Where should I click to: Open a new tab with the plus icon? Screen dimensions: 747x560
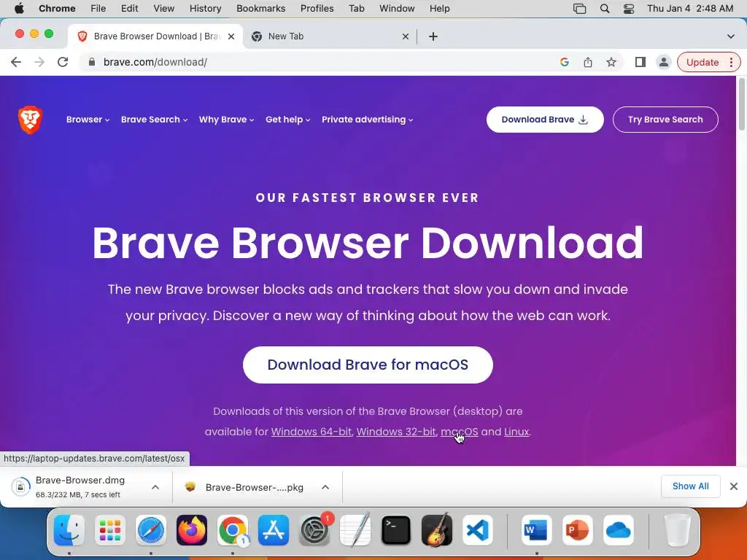click(x=433, y=36)
